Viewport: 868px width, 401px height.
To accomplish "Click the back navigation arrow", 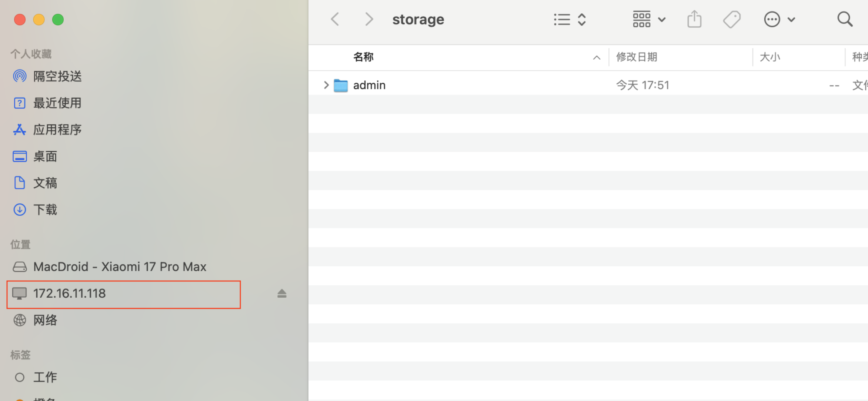I will coord(335,19).
